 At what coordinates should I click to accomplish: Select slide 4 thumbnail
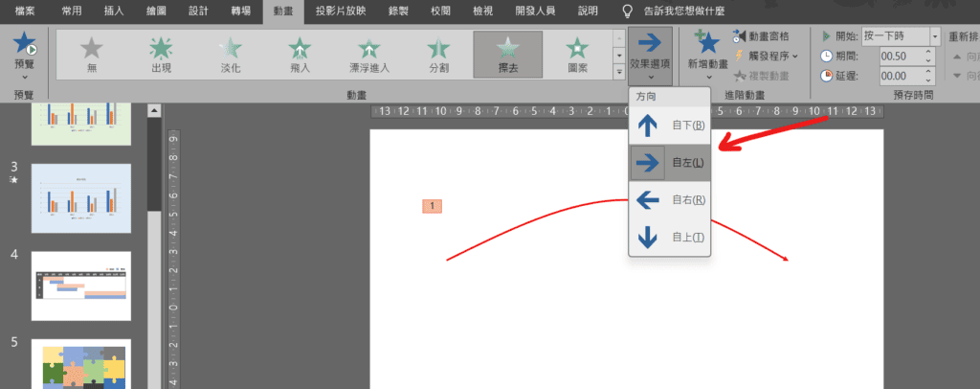point(81,286)
